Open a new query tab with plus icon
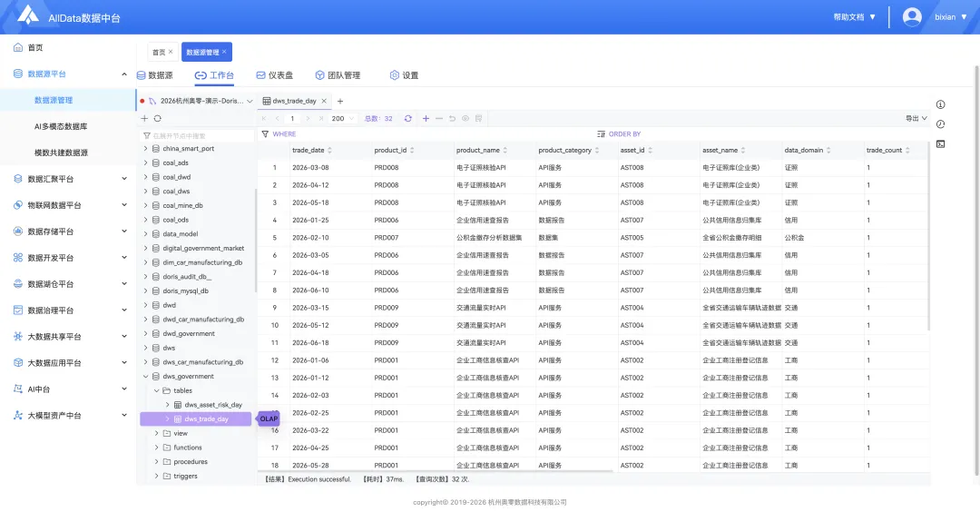 pyautogui.click(x=340, y=102)
